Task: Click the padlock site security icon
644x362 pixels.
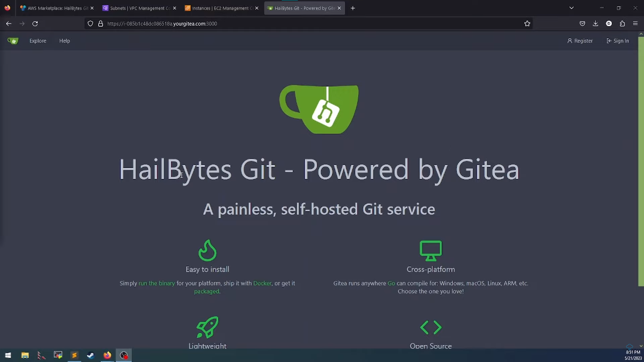Action: tap(100, 24)
